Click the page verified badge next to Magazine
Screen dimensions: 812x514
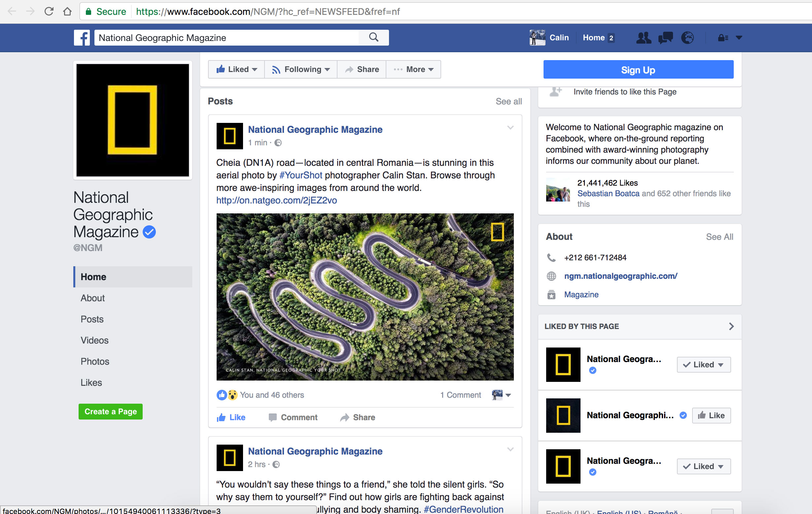coord(149,232)
